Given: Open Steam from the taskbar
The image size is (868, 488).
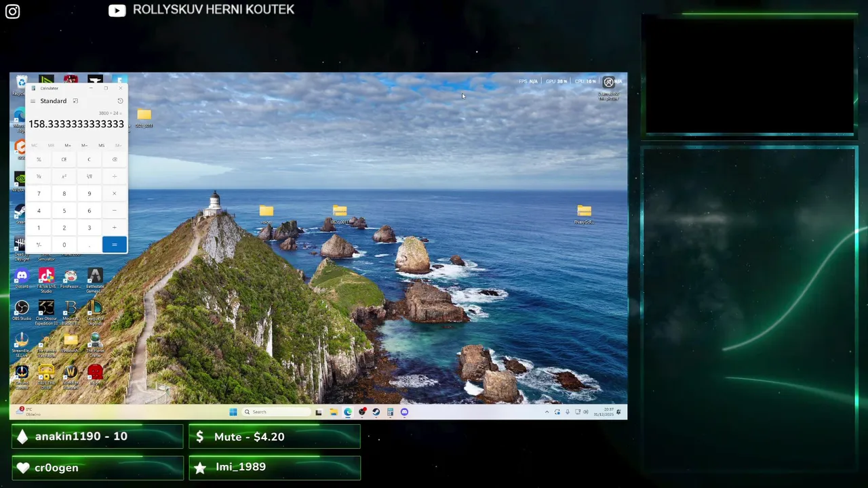Looking at the screenshot, I should pyautogui.click(x=376, y=411).
